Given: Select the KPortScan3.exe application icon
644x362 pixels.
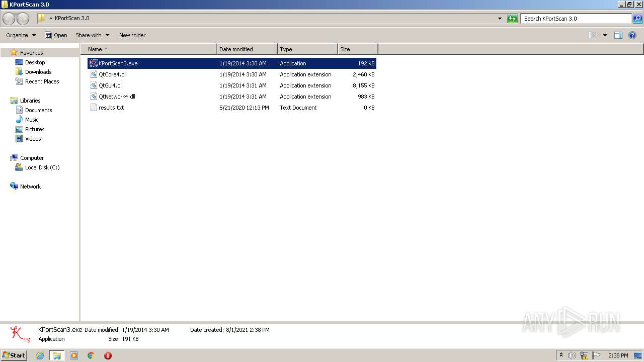Looking at the screenshot, I should [94, 63].
